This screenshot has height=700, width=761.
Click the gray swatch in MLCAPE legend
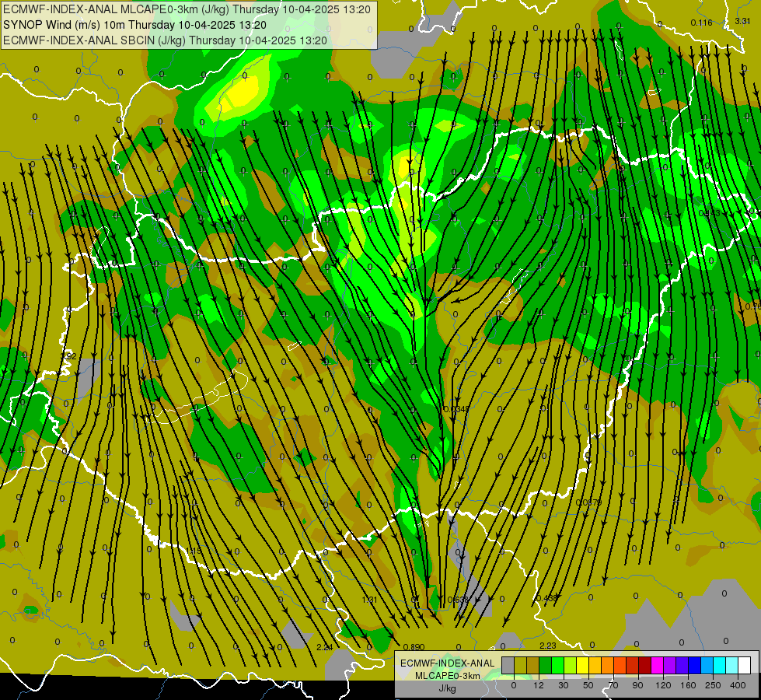pyautogui.click(x=508, y=665)
